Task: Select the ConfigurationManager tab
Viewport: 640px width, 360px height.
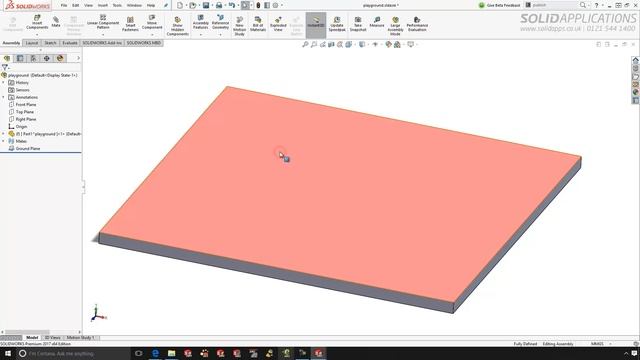Action: [33, 58]
